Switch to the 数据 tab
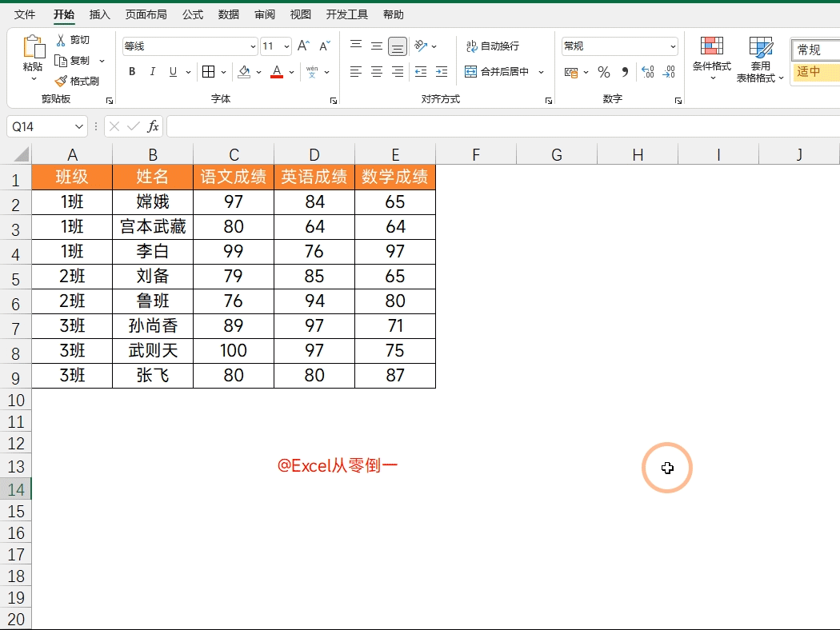Image resolution: width=840 pixels, height=630 pixels. [x=229, y=14]
